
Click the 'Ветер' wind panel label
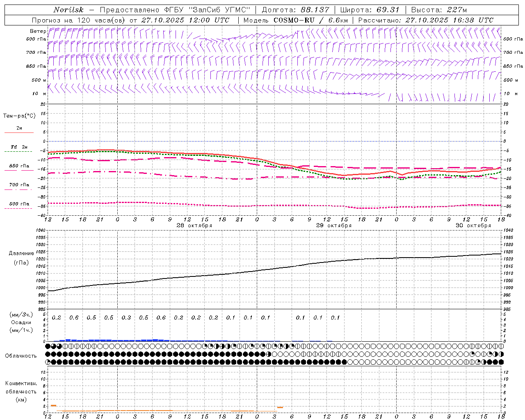click(x=38, y=31)
